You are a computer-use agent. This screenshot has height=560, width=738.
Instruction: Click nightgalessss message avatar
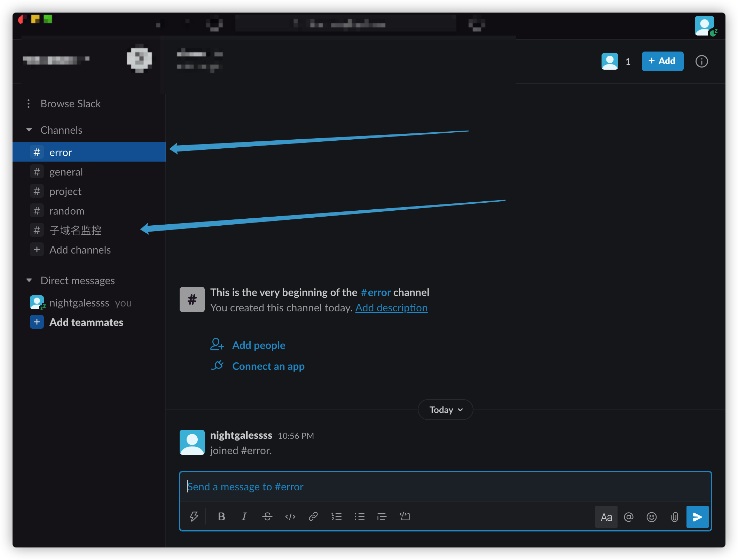pos(192,442)
